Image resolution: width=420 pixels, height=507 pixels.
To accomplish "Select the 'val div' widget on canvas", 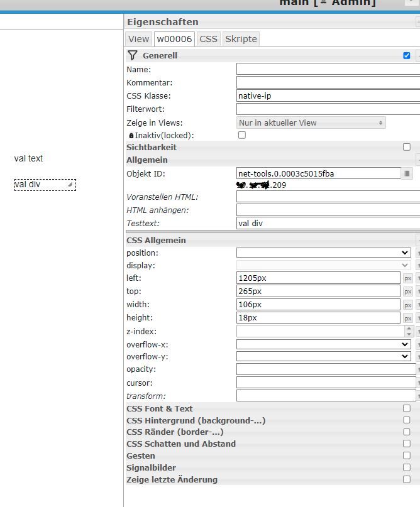I will click(45, 185).
